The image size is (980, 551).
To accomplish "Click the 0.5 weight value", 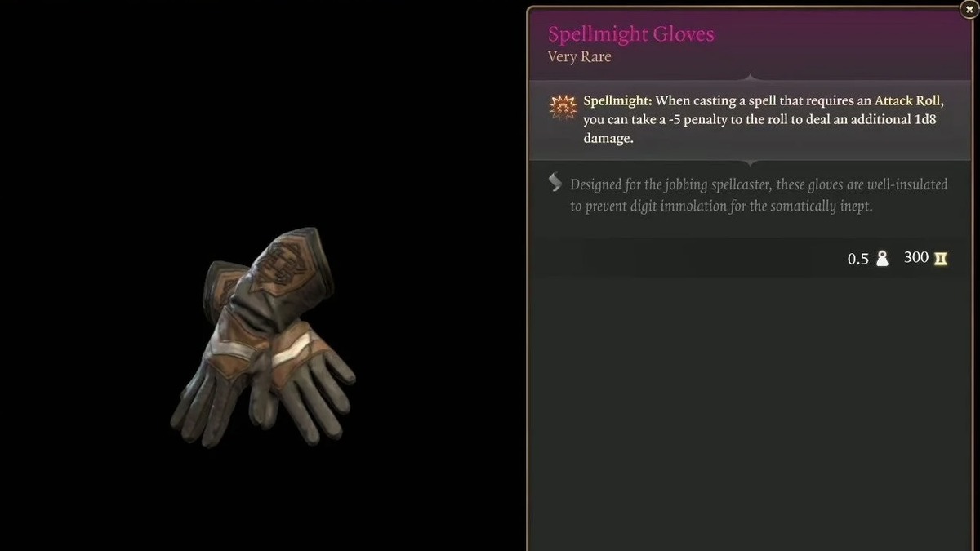I will coord(858,259).
